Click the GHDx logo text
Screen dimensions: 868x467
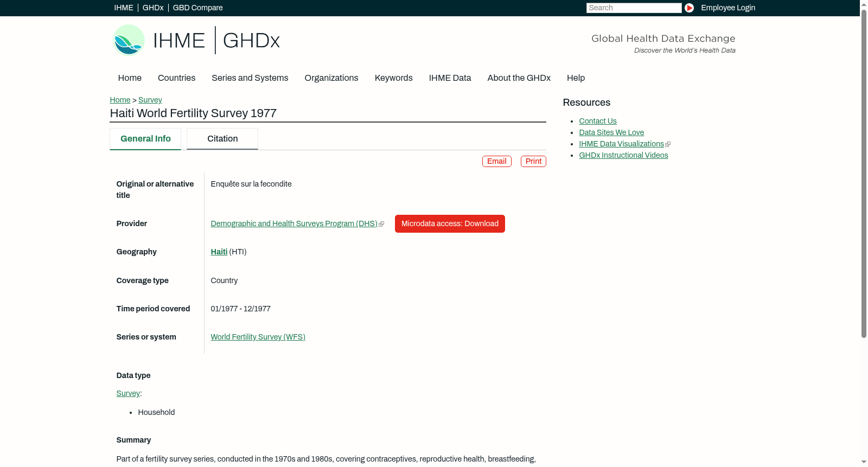click(251, 41)
